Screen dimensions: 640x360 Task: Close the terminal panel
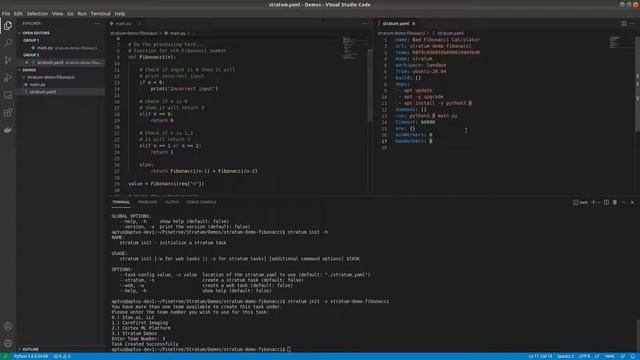(632, 202)
